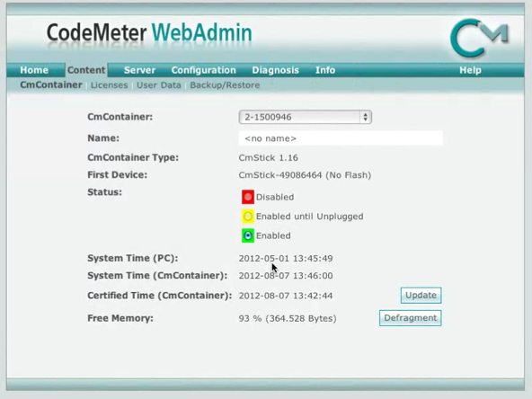
Task: Click the CmContainer Type: label
Action: [x=133, y=157]
